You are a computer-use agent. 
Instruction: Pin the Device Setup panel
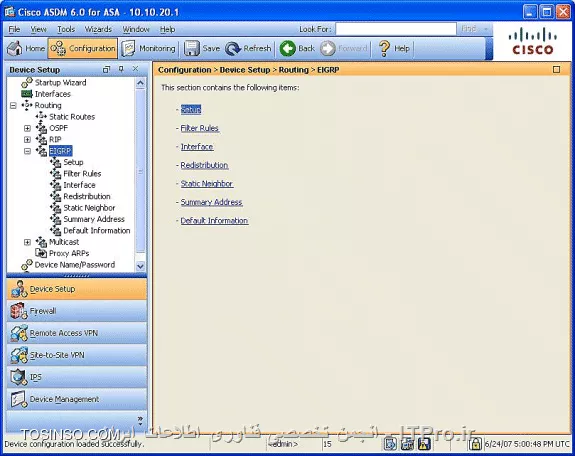click(121, 69)
